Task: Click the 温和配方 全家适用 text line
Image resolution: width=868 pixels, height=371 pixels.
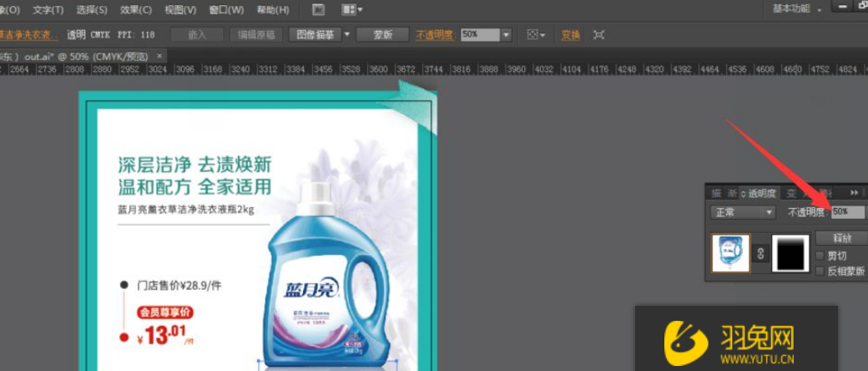Action: (x=194, y=186)
